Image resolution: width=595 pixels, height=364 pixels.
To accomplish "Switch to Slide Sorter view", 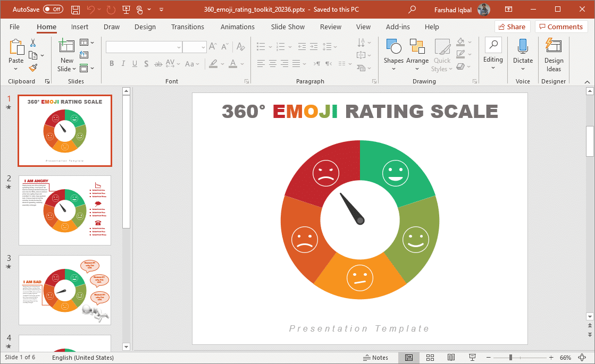I will pyautogui.click(x=430, y=358).
